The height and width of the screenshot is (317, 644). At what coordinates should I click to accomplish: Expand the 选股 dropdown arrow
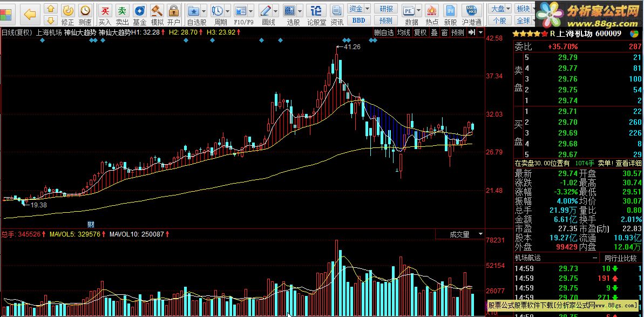click(x=300, y=11)
